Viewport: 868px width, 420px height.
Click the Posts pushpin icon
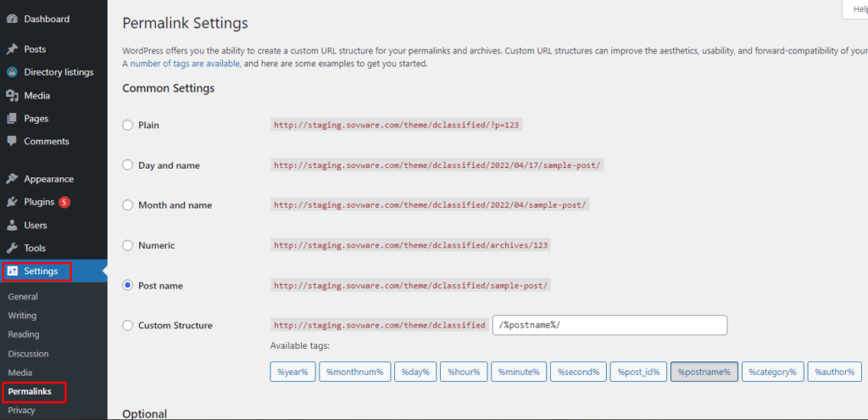[x=12, y=49]
